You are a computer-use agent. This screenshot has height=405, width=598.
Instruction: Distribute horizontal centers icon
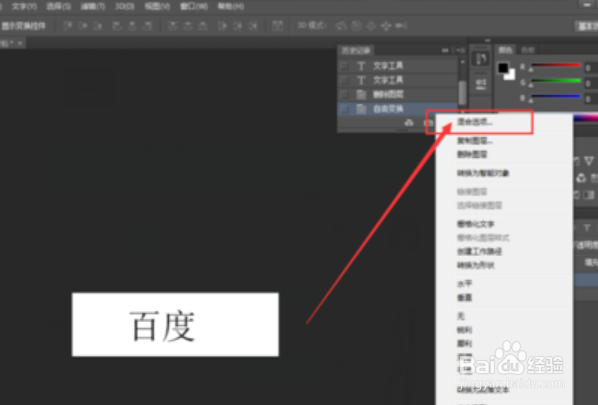coord(238,26)
